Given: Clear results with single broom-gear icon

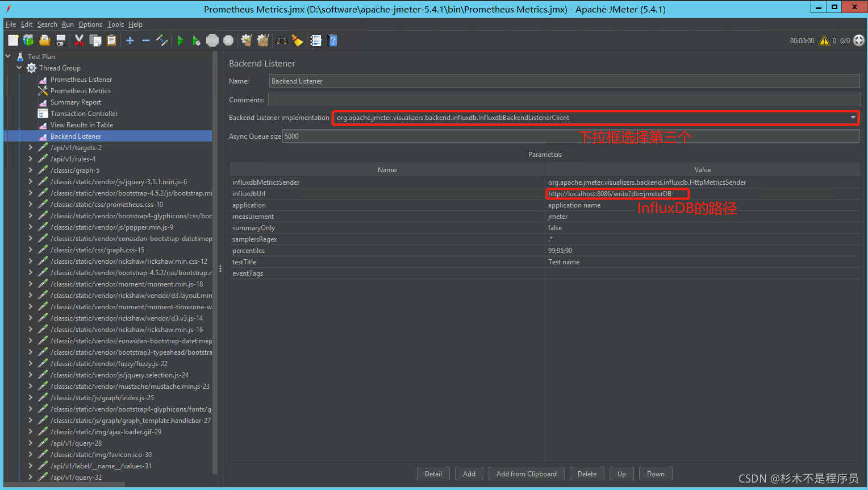Looking at the screenshot, I should point(247,40).
